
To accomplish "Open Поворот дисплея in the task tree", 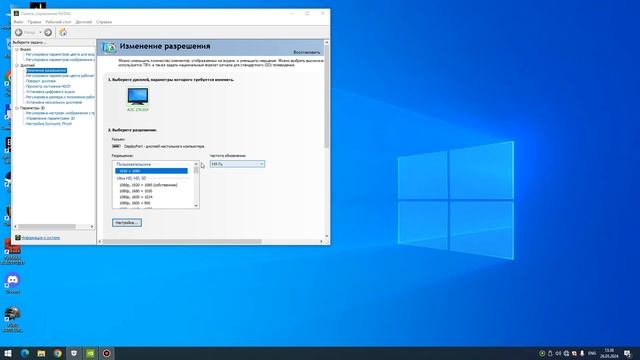I will pos(41,81).
